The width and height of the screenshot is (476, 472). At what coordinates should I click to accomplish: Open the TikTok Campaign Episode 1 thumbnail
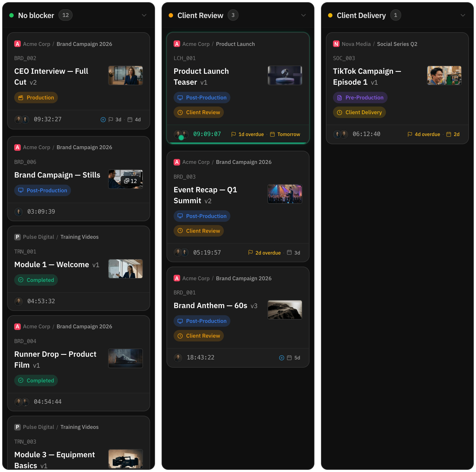tap(444, 75)
